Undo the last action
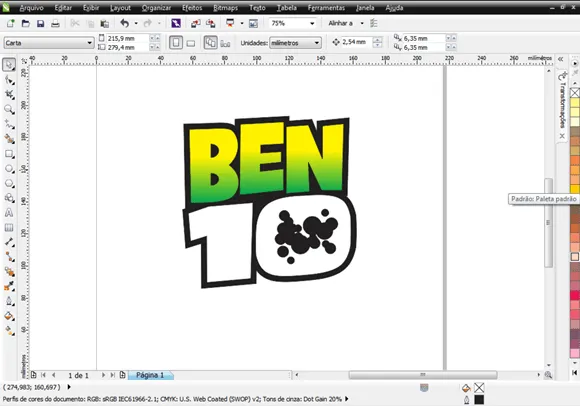 125,23
